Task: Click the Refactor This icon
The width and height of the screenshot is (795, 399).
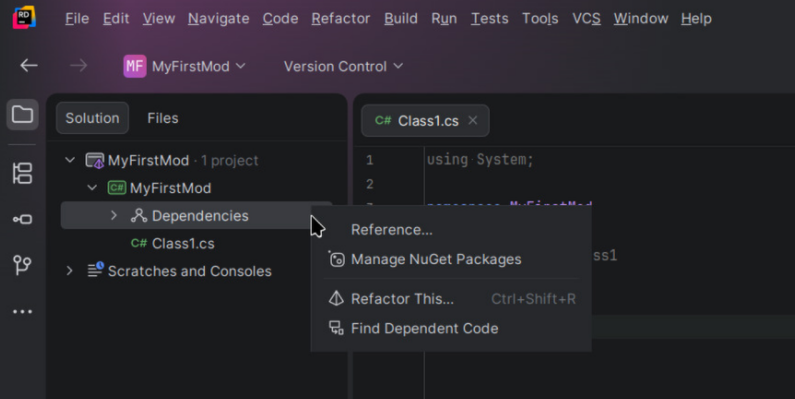Action: point(336,298)
